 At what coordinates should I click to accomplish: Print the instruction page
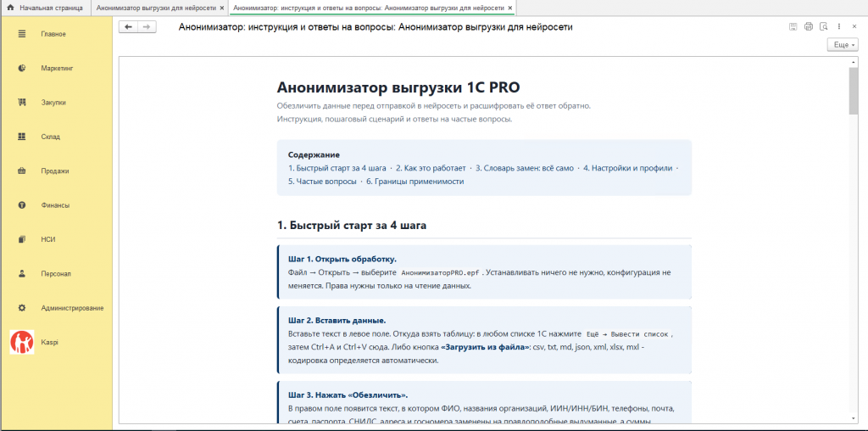click(808, 26)
